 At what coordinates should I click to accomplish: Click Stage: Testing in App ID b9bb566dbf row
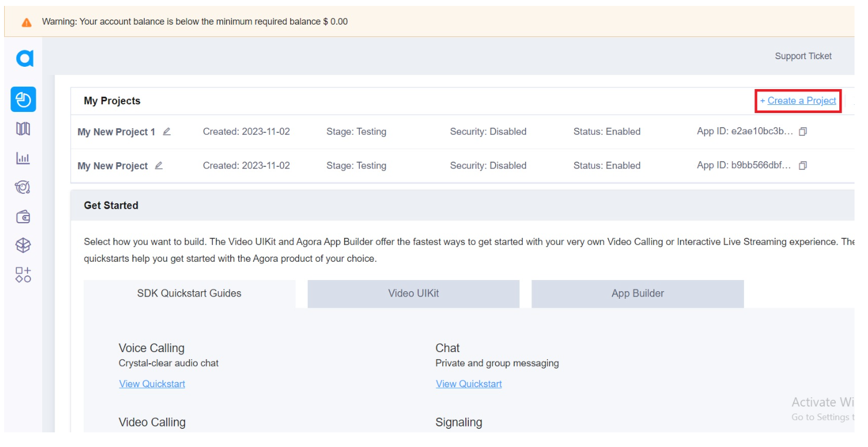pos(356,165)
